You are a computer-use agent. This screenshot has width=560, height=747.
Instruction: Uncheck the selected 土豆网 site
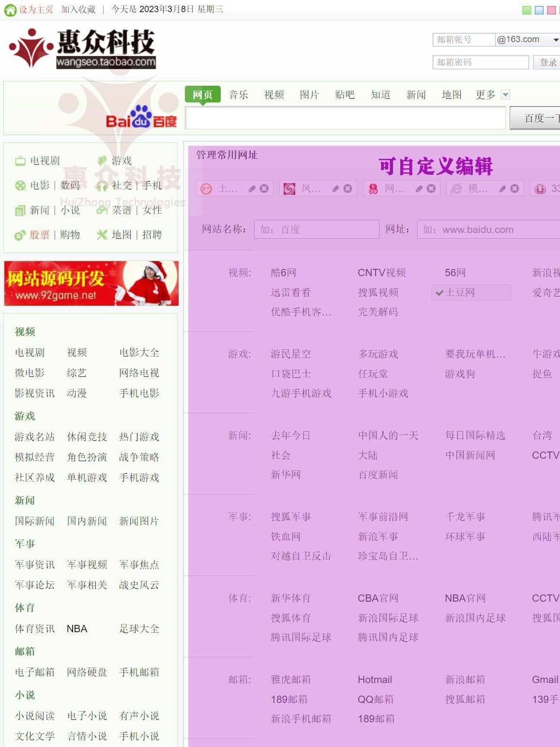471,293
